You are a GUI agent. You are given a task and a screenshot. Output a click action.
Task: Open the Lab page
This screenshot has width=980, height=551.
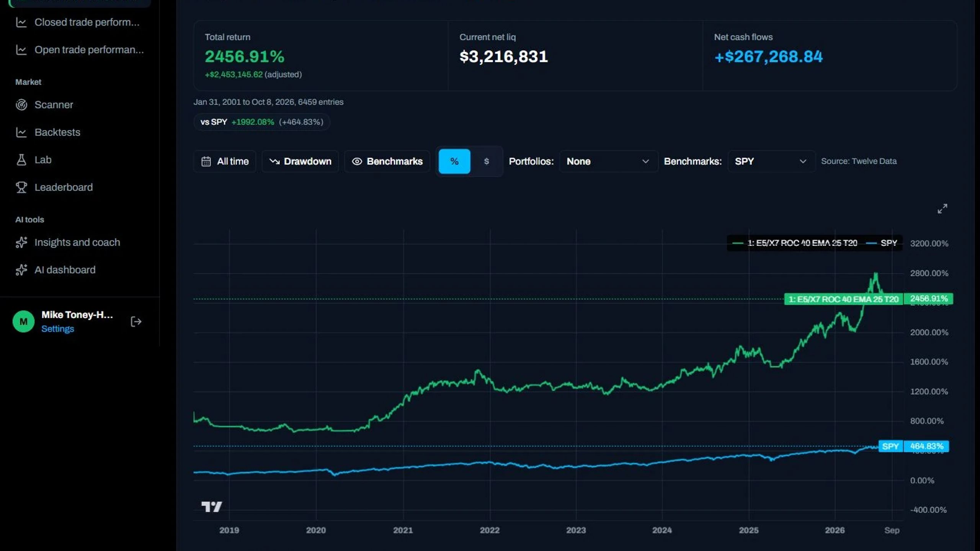(x=43, y=160)
